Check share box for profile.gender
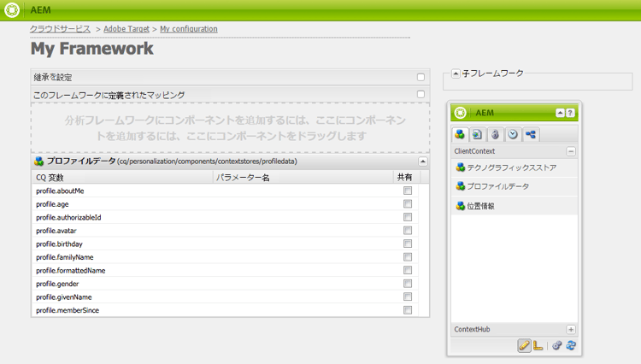The width and height of the screenshot is (641, 364). [x=408, y=284]
